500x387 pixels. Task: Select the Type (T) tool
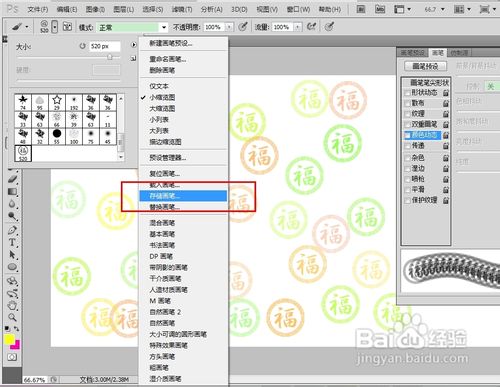point(12,242)
